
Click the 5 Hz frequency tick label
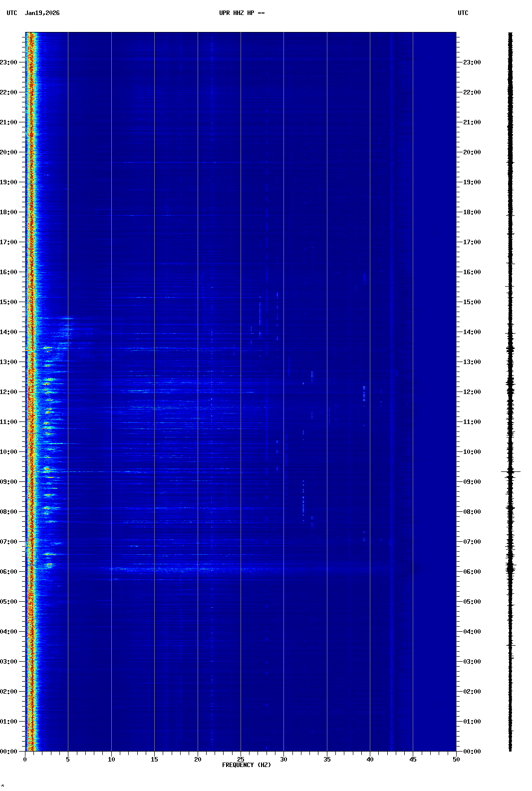coord(68,760)
